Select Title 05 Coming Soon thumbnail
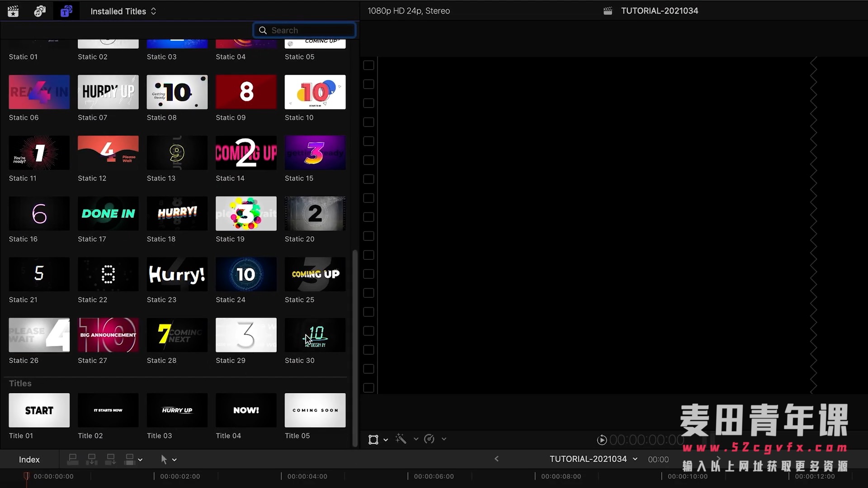This screenshot has height=488, width=868. pos(315,410)
